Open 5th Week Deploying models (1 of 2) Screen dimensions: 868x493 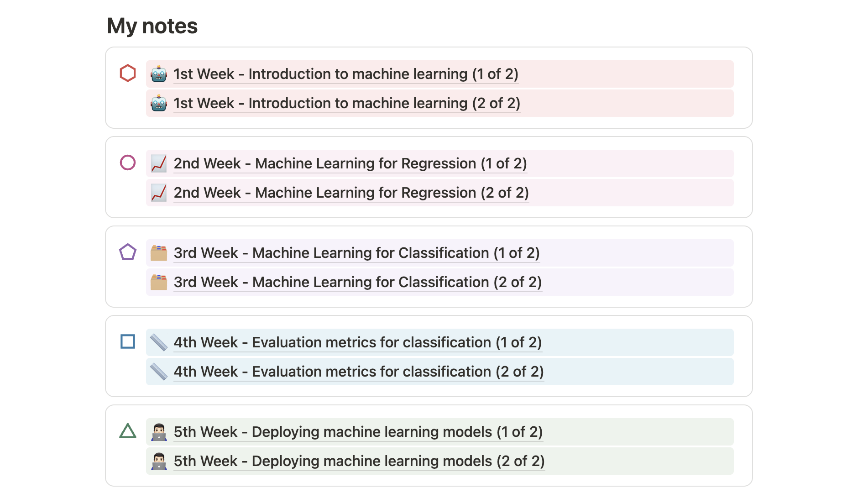pyautogui.click(x=358, y=432)
